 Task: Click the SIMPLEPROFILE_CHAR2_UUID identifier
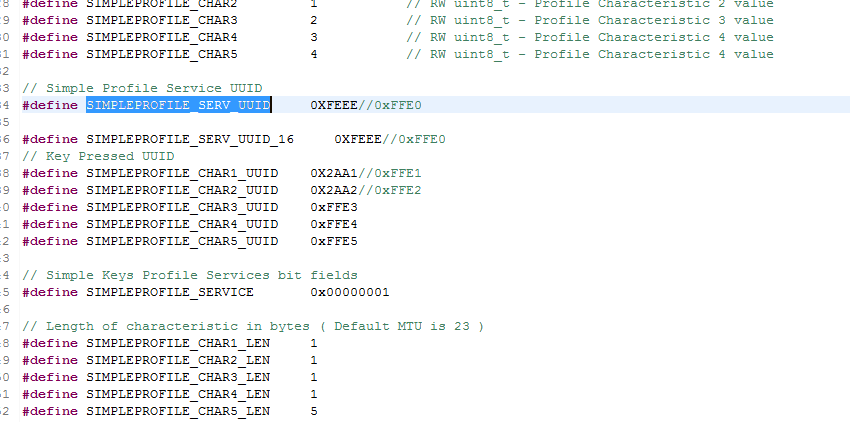click(x=182, y=190)
